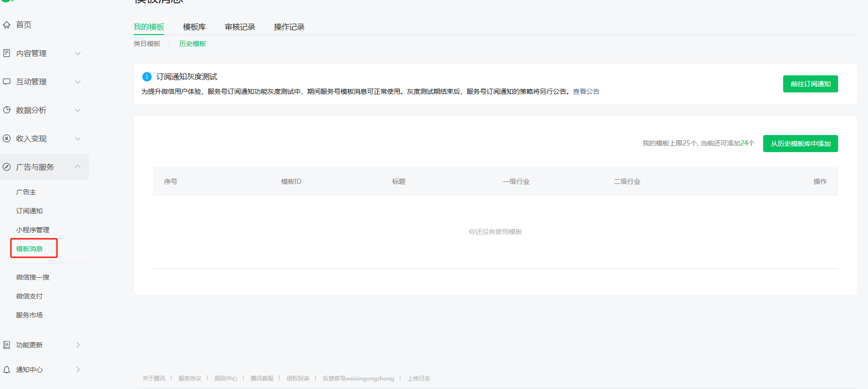868x389 pixels.
Task: Click the 互动管理 chat bubble icon
Action: click(x=7, y=81)
